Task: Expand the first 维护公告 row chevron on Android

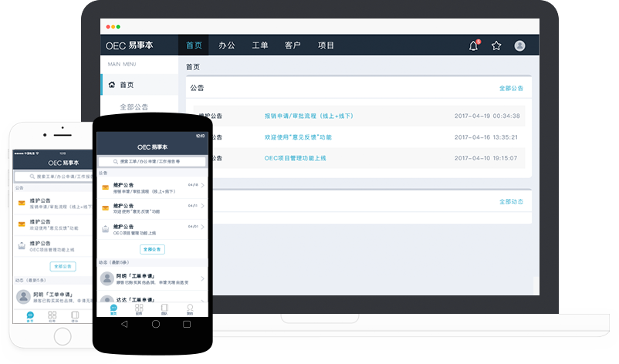Action: (202, 187)
